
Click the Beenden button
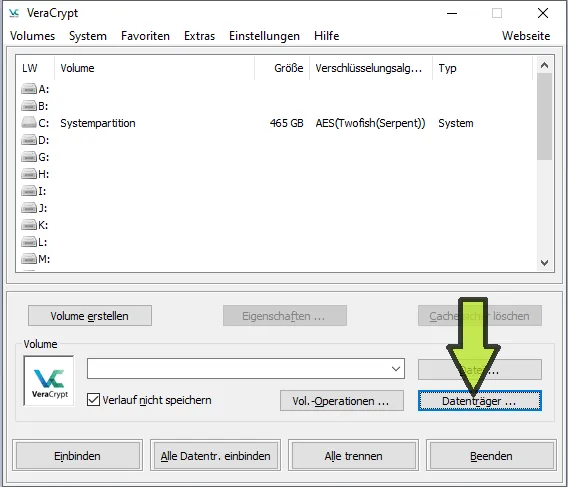coord(491,455)
